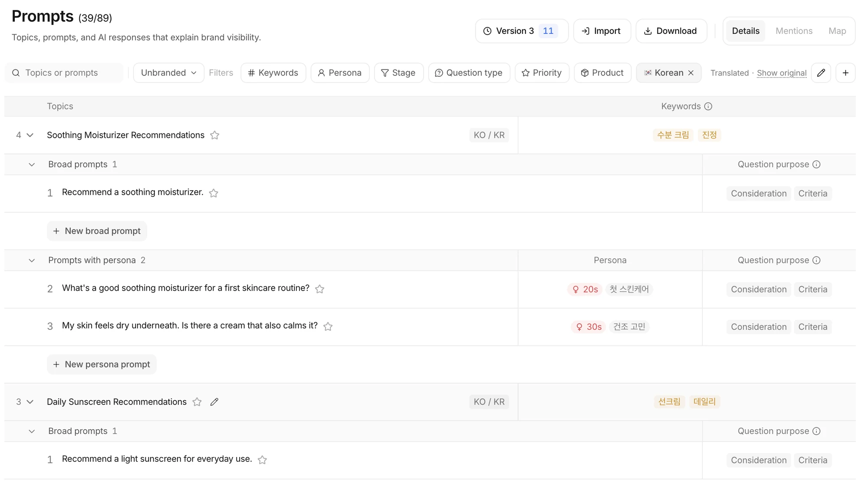Focus the Topics or prompts search field

(64, 72)
